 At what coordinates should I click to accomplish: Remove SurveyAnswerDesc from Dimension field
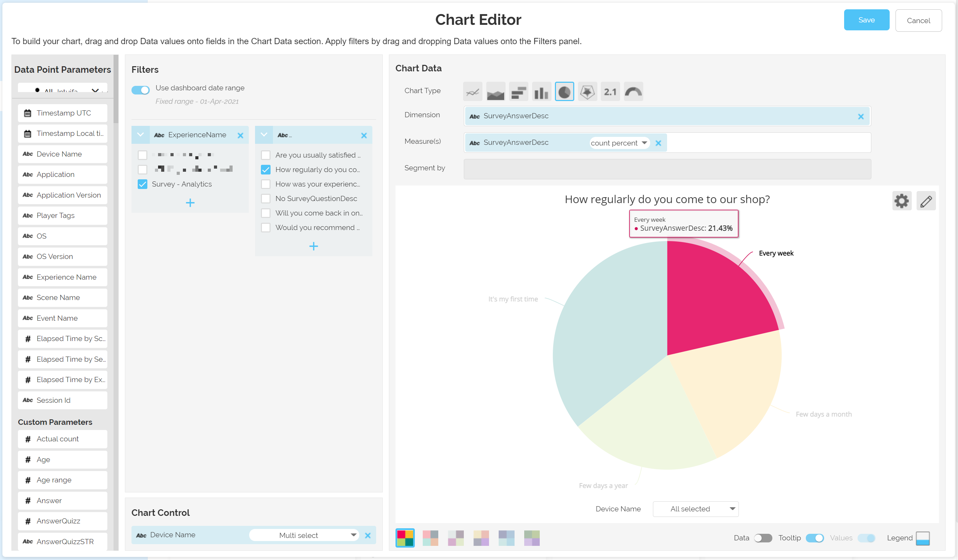[x=861, y=117]
